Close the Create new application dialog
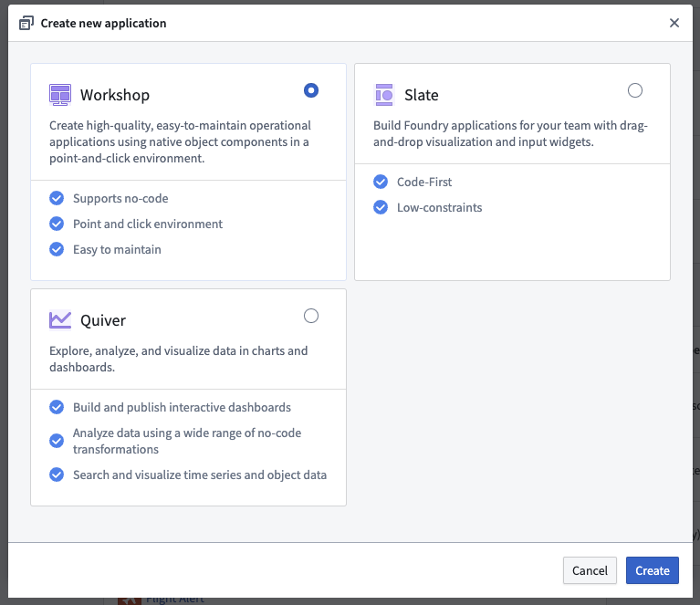The height and width of the screenshot is (605, 700). (x=674, y=23)
